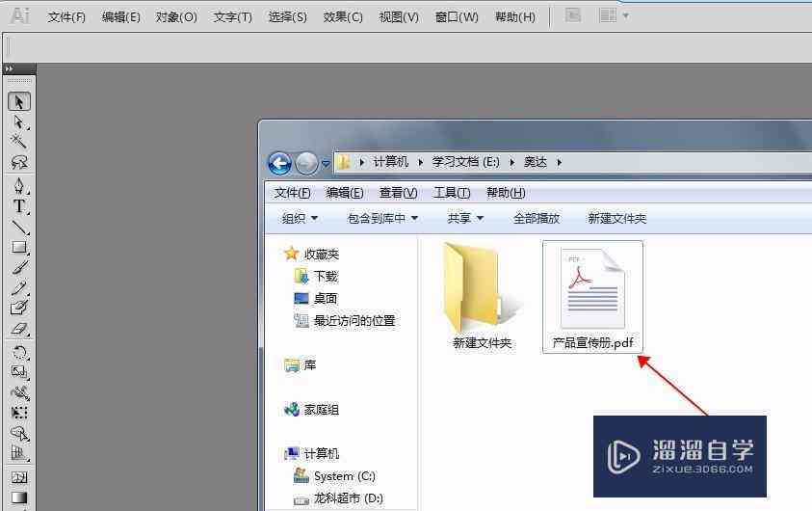Screen dimensions: 812x511
Task: Open Explorer 工具(T) menu
Action: 452,193
